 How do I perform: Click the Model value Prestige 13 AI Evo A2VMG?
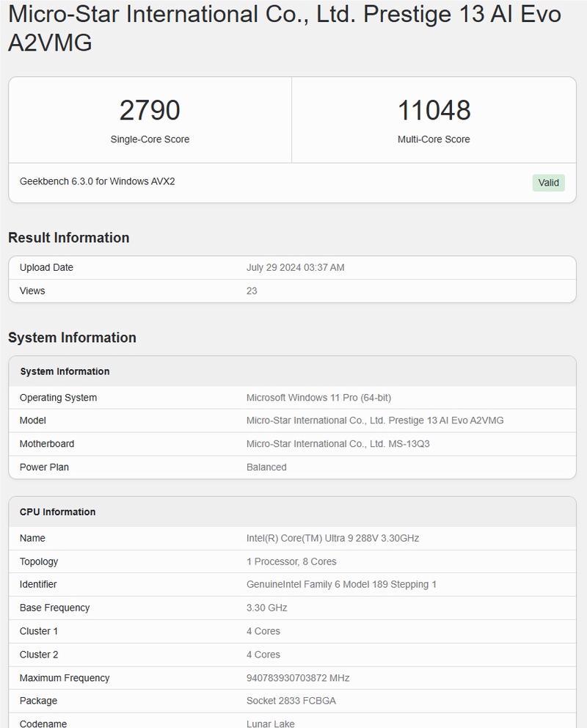[x=374, y=421]
